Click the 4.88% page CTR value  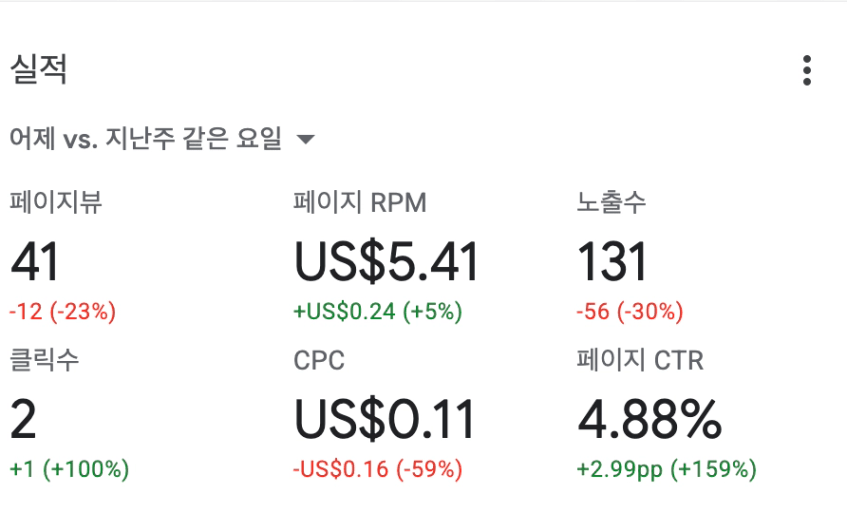(649, 420)
